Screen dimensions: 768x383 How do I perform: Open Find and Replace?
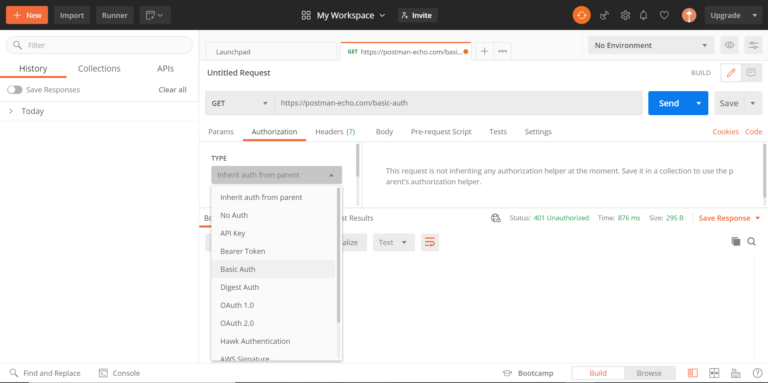tap(45, 373)
